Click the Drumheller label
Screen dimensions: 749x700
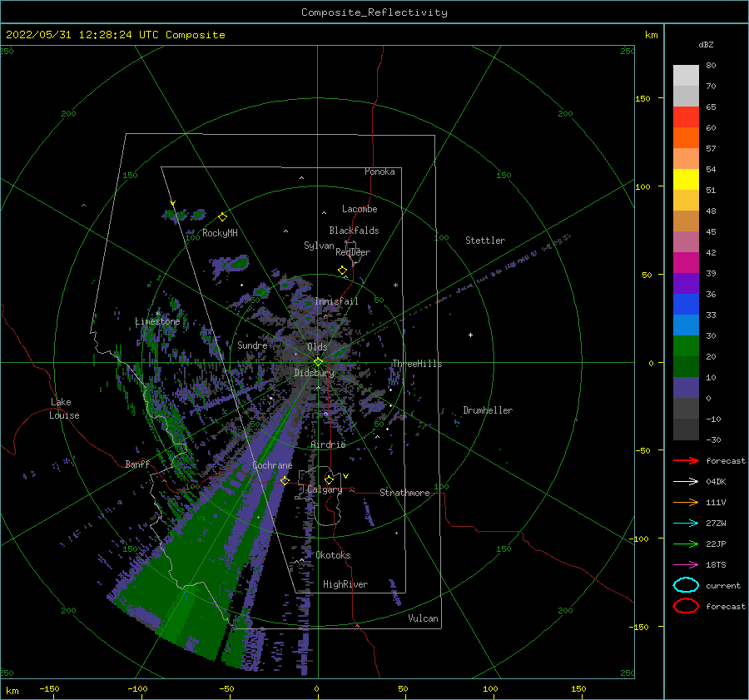click(x=488, y=410)
